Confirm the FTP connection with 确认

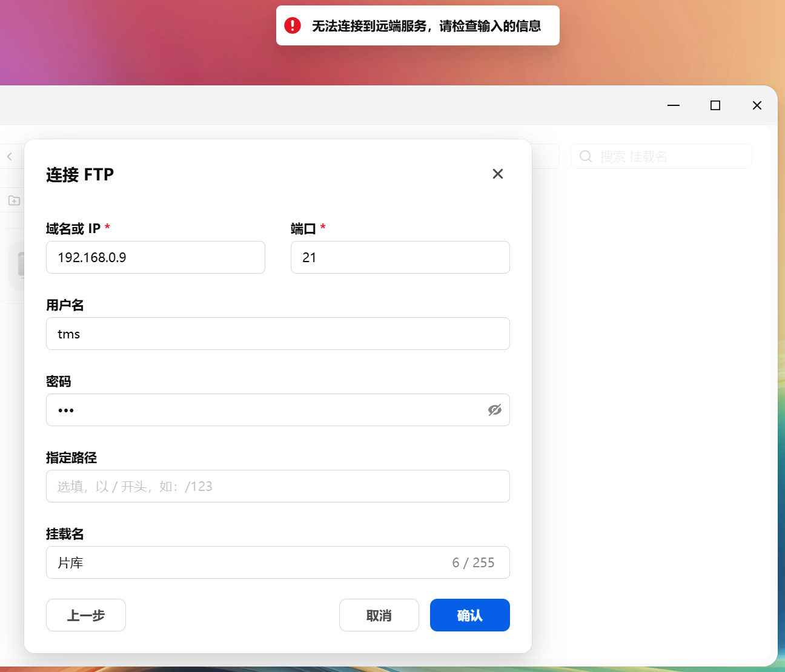pyautogui.click(x=469, y=615)
